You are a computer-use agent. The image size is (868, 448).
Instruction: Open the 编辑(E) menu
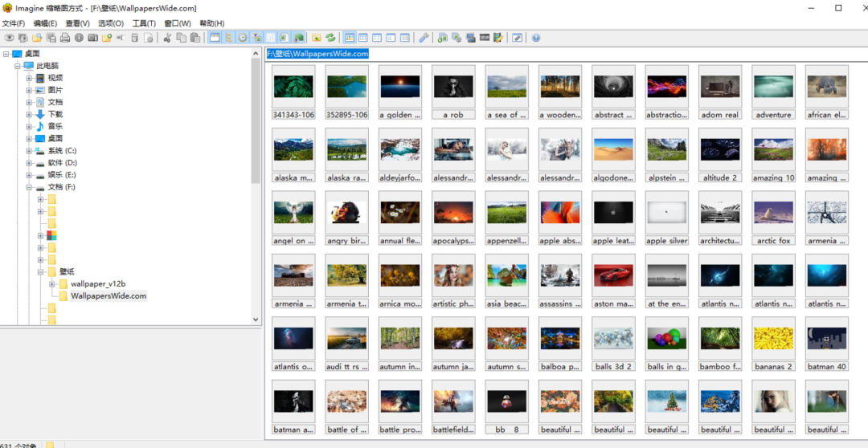(45, 23)
